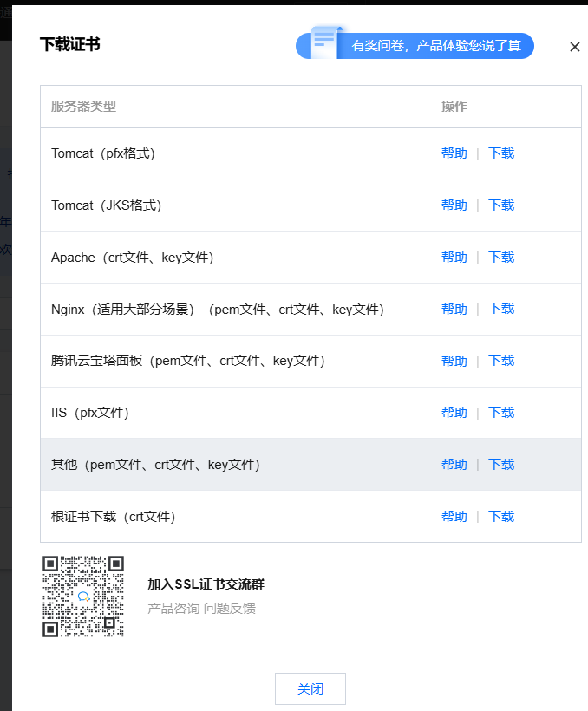Open help for 腾讯云宝塔面板 row
This screenshot has width=588, height=711.
pyautogui.click(x=454, y=361)
